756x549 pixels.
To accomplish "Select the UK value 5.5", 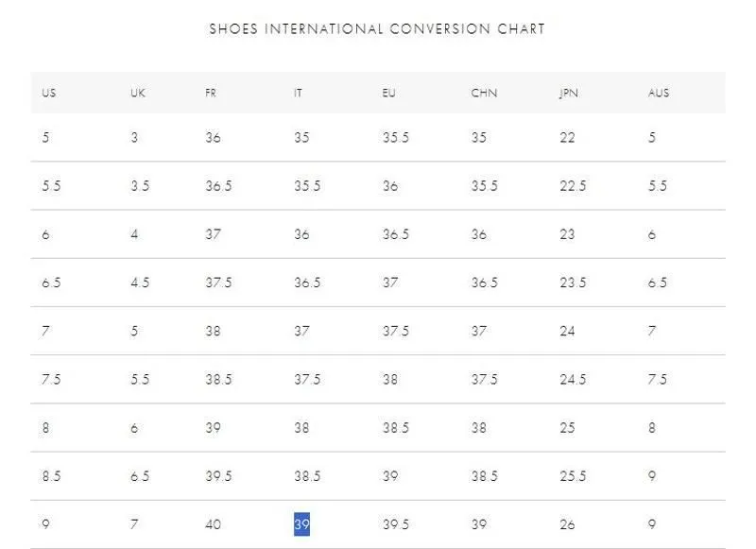I will tap(140, 379).
